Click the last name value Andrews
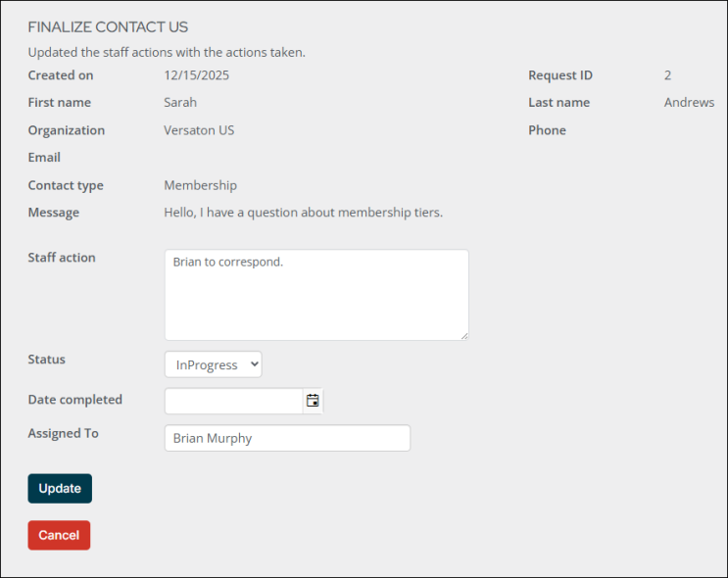This screenshot has height=578, width=728. [689, 103]
